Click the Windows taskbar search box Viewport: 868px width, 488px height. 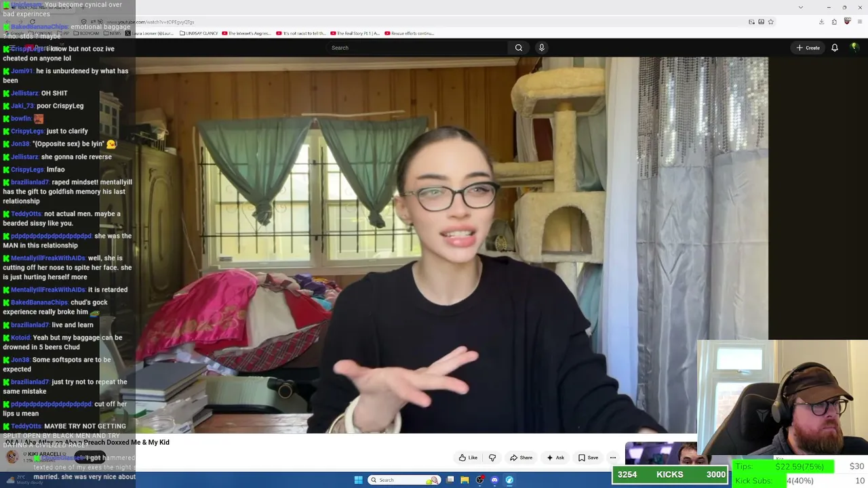pyautogui.click(x=404, y=480)
